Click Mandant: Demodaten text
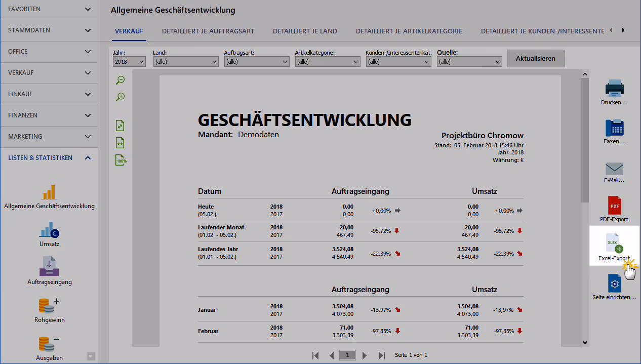The height and width of the screenshot is (364, 641). [x=238, y=135]
